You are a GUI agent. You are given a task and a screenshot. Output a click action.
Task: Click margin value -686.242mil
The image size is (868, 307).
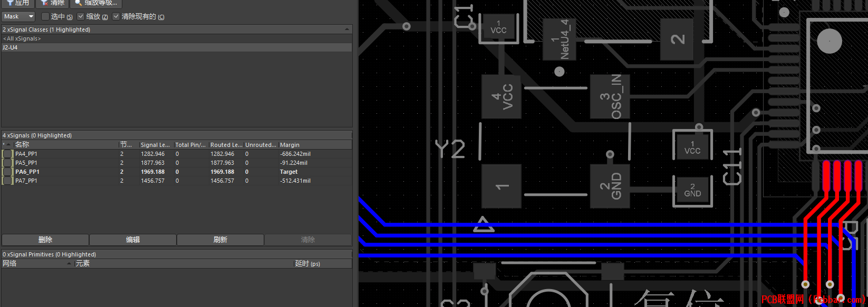tap(295, 154)
